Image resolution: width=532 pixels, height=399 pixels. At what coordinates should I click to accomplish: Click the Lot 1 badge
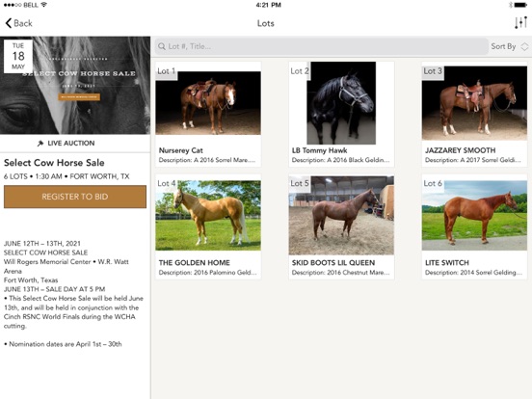coord(166,71)
